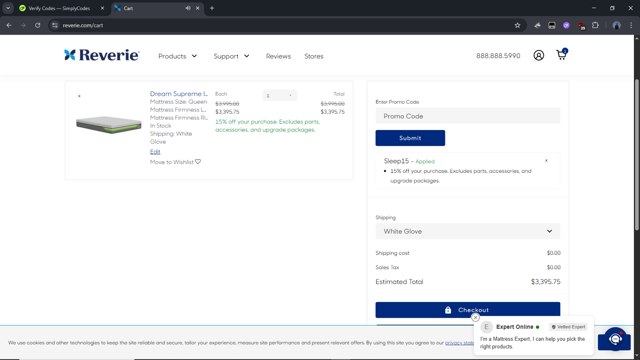Click the purple extension icon in toolbar

point(566,25)
